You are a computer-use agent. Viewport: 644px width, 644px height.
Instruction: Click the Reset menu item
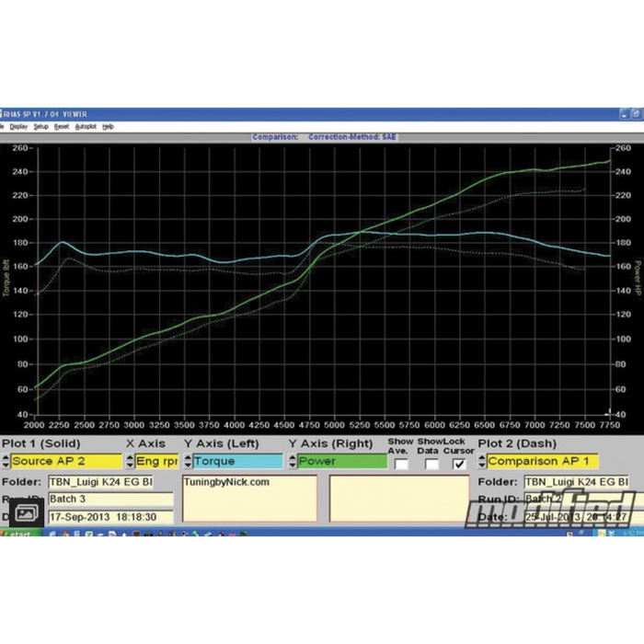[x=61, y=126]
